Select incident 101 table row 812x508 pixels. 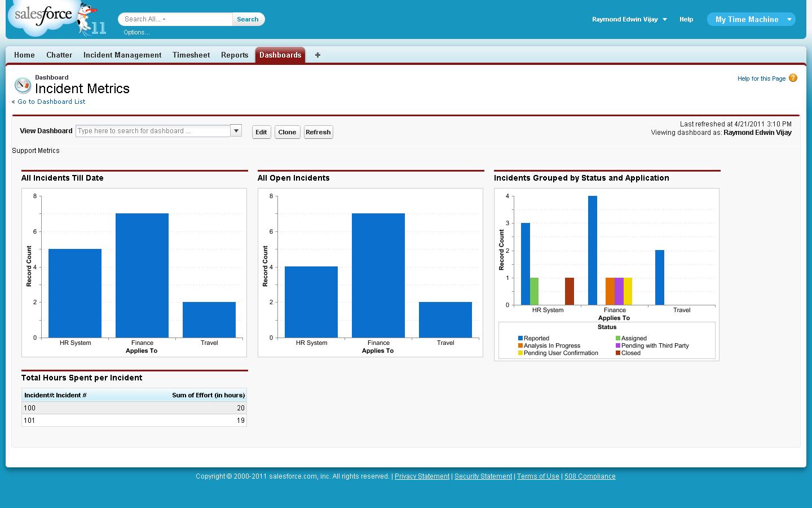(x=134, y=420)
